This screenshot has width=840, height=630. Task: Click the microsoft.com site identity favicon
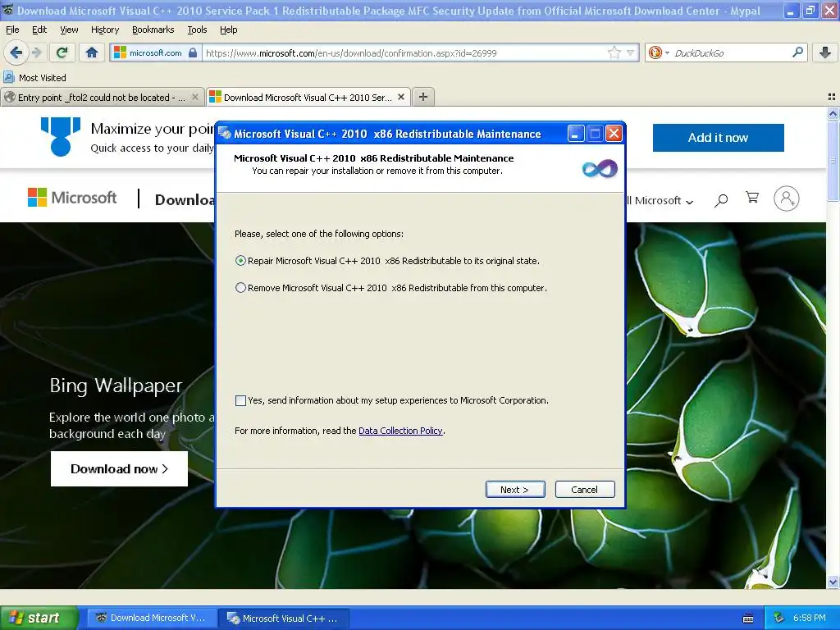(120, 52)
